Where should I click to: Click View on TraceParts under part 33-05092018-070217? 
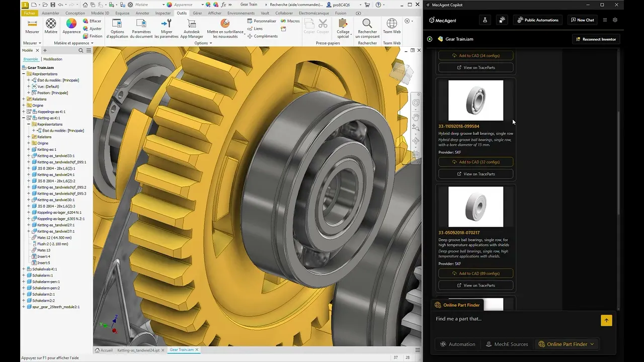(x=476, y=285)
